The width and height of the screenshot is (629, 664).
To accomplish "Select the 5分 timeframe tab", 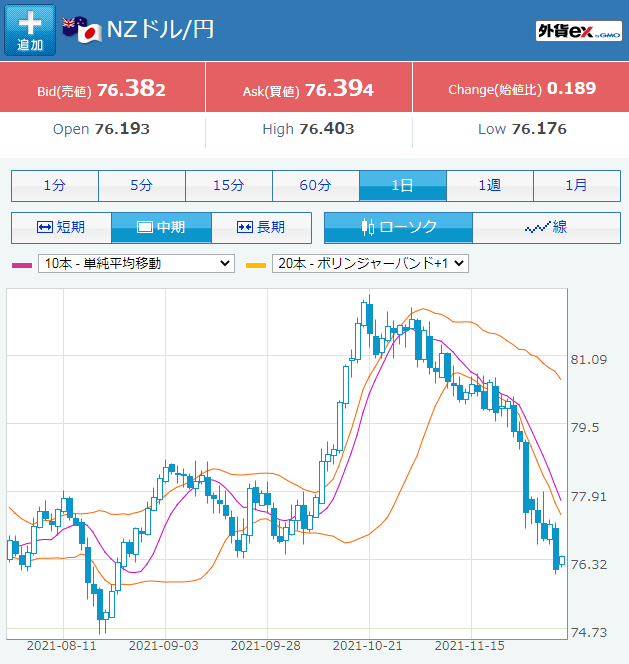I will click(x=141, y=185).
